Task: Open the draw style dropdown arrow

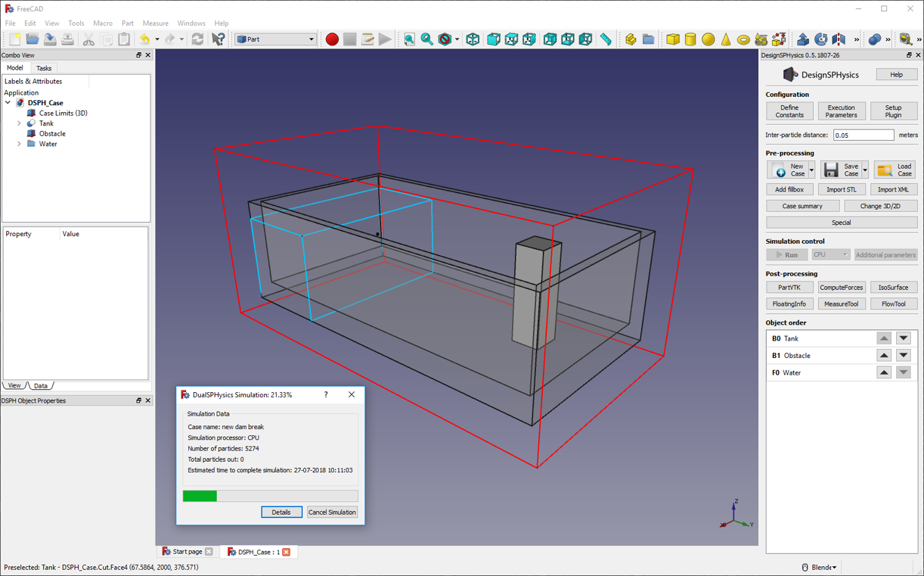Action: [456, 39]
